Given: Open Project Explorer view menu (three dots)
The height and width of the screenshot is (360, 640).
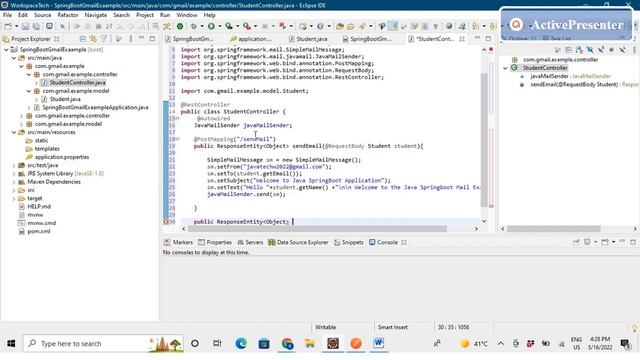Looking at the screenshot, I should click(131, 39).
